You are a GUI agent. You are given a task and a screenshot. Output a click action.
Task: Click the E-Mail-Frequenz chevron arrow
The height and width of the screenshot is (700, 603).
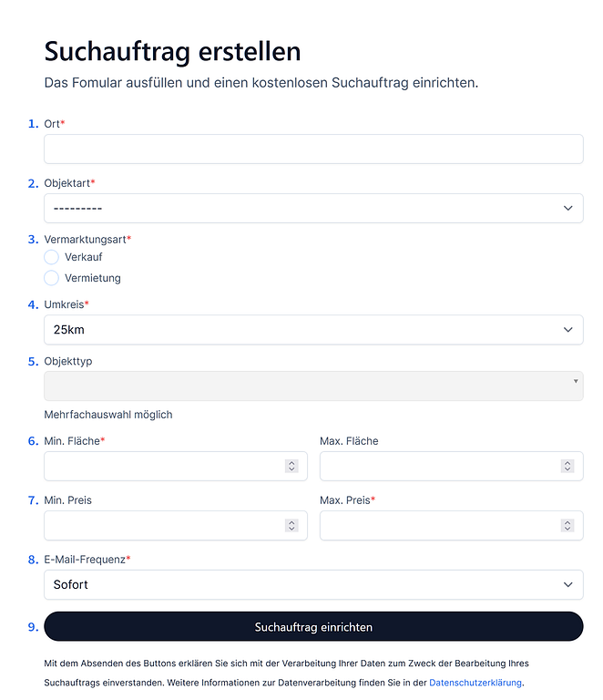[567, 584]
